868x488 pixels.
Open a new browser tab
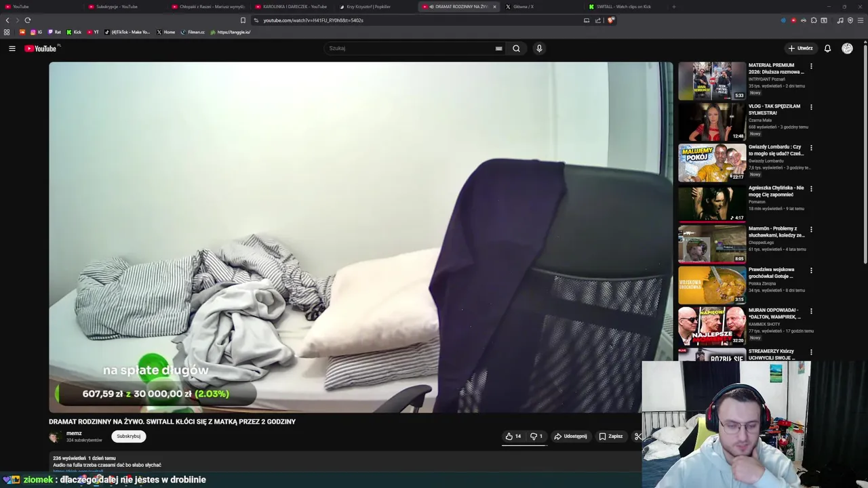(x=673, y=7)
